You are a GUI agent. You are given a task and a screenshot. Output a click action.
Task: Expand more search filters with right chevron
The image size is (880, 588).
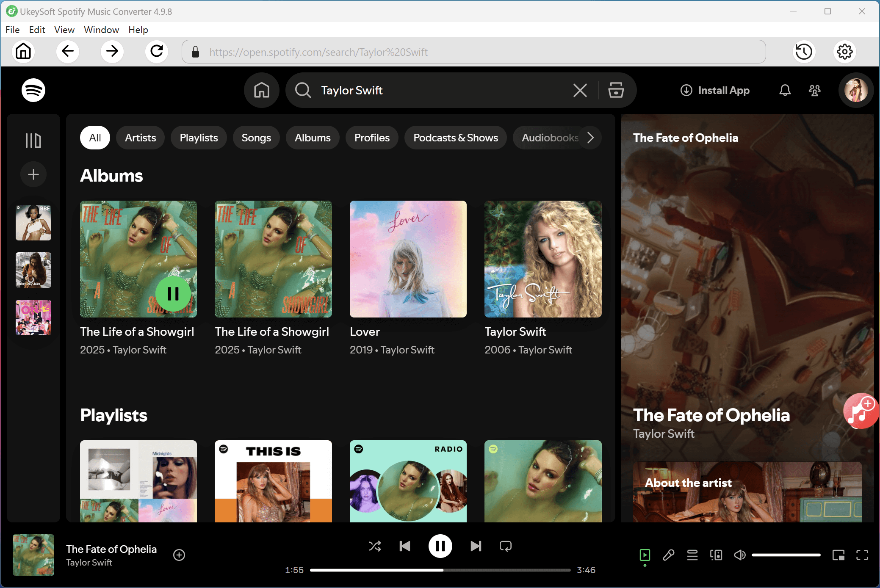(590, 138)
